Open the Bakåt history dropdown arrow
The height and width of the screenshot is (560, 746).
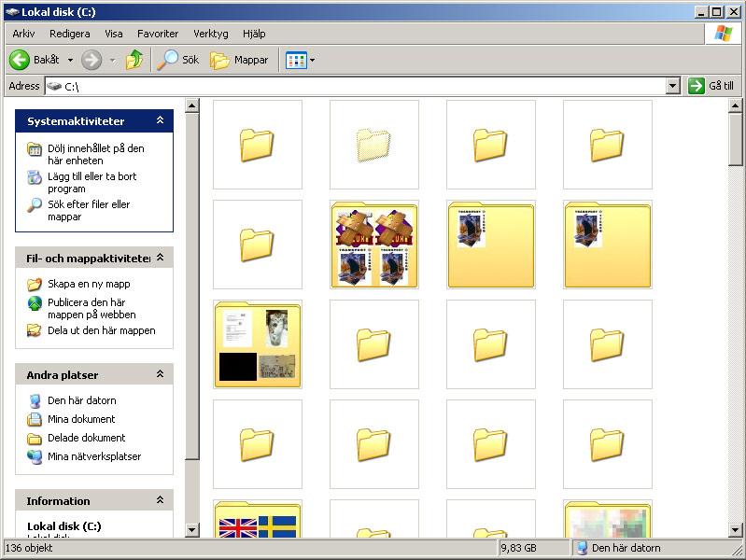(70, 61)
